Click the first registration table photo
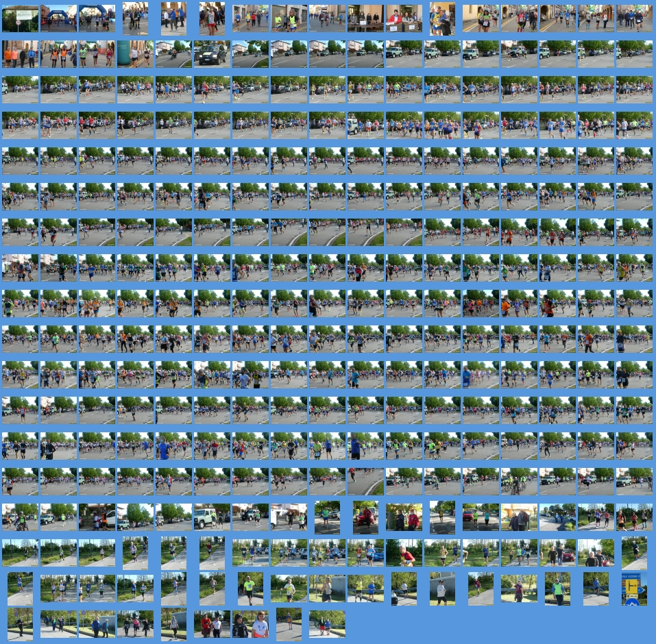The image size is (656, 644). (x=365, y=18)
